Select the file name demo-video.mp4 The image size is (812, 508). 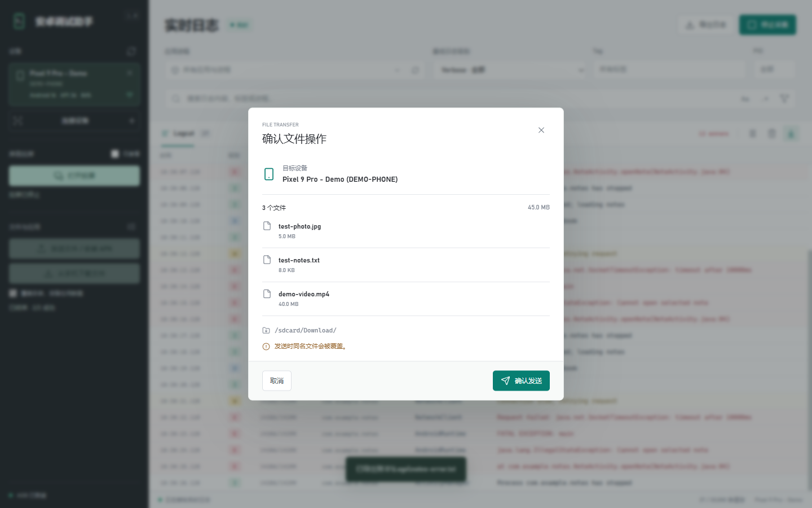pyautogui.click(x=304, y=294)
